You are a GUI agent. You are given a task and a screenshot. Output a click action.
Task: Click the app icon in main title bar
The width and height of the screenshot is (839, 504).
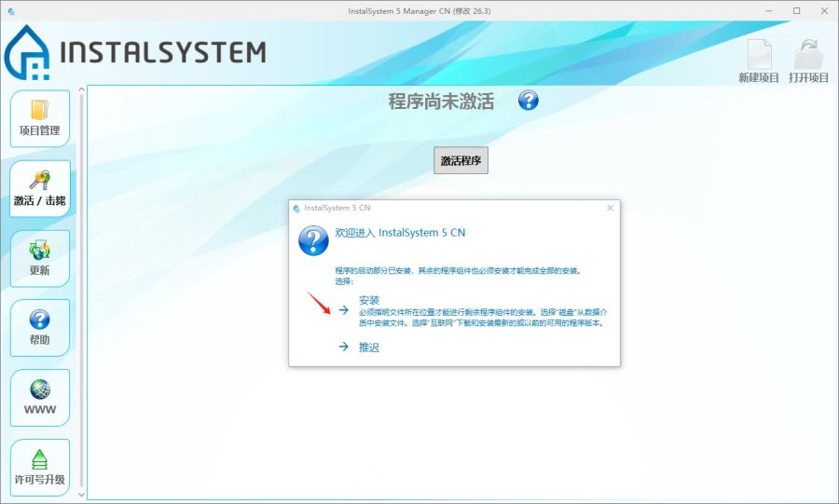tap(11, 10)
